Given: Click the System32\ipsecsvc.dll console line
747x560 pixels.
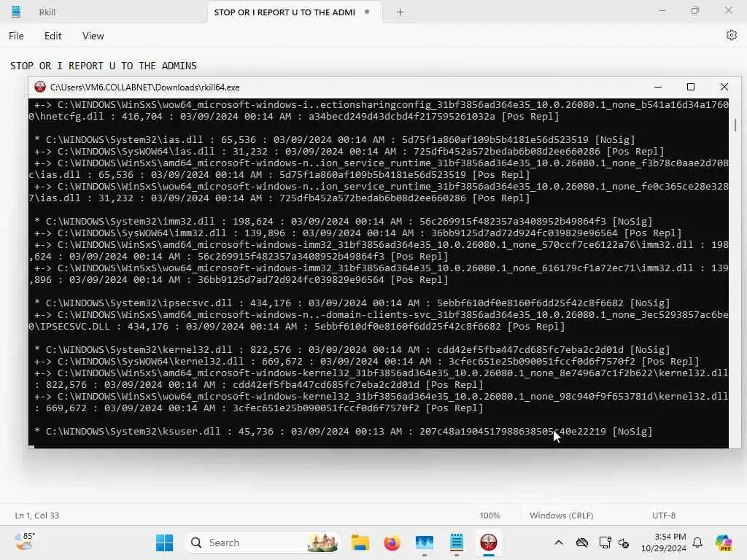Looking at the screenshot, I should [352, 303].
